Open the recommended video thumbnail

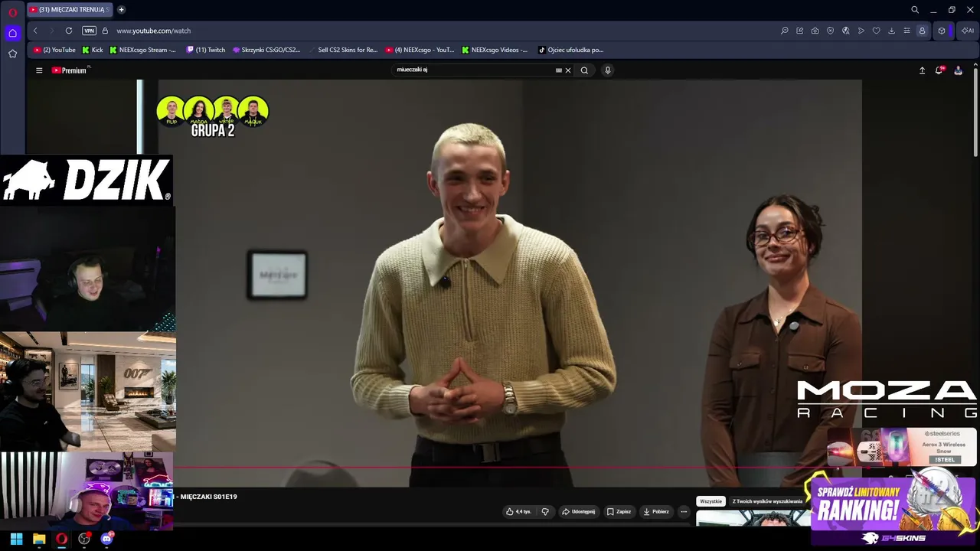coord(753,519)
